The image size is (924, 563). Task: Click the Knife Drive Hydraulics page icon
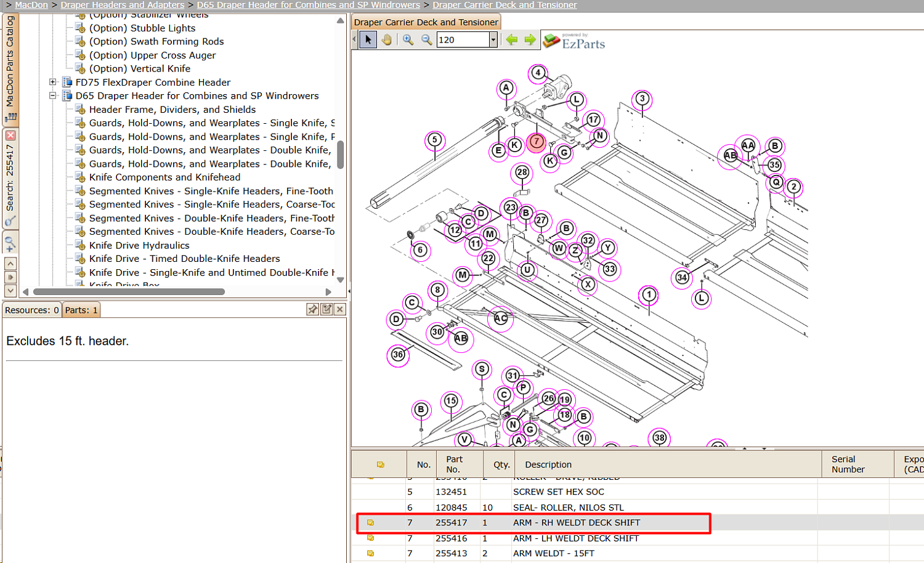[80, 245]
